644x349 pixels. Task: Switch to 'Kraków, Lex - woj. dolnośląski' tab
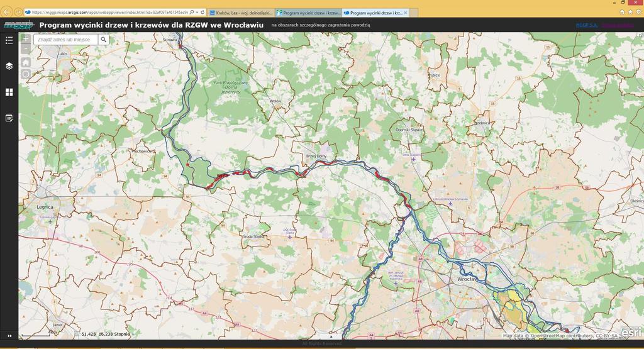(241, 13)
